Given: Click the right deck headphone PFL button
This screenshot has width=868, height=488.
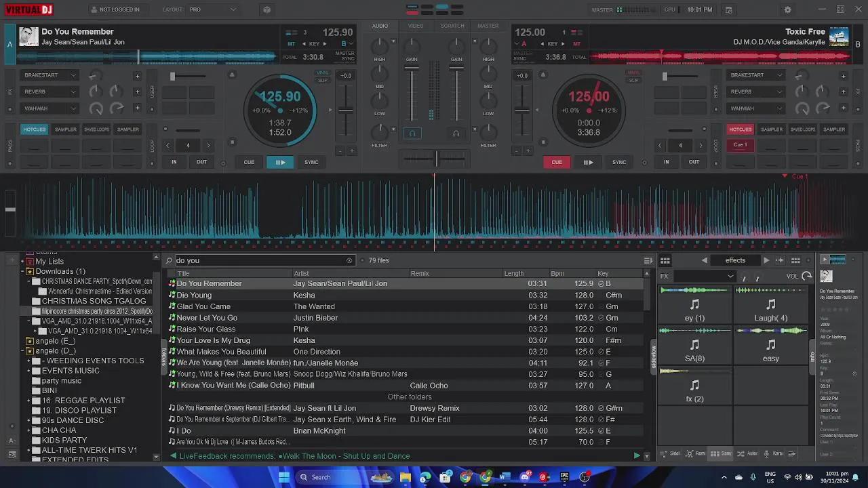Looking at the screenshot, I should (x=456, y=134).
